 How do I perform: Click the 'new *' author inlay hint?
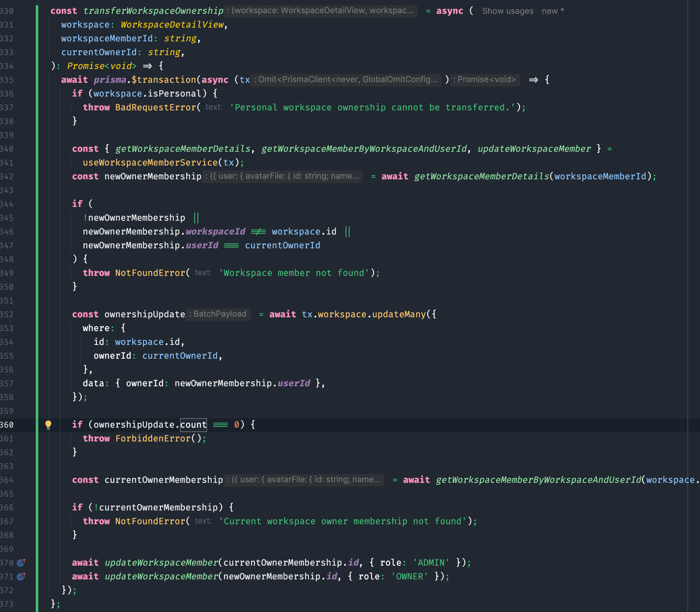[553, 11]
